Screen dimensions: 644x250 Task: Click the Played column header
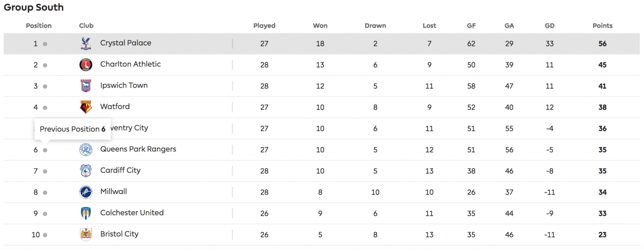tap(264, 25)
